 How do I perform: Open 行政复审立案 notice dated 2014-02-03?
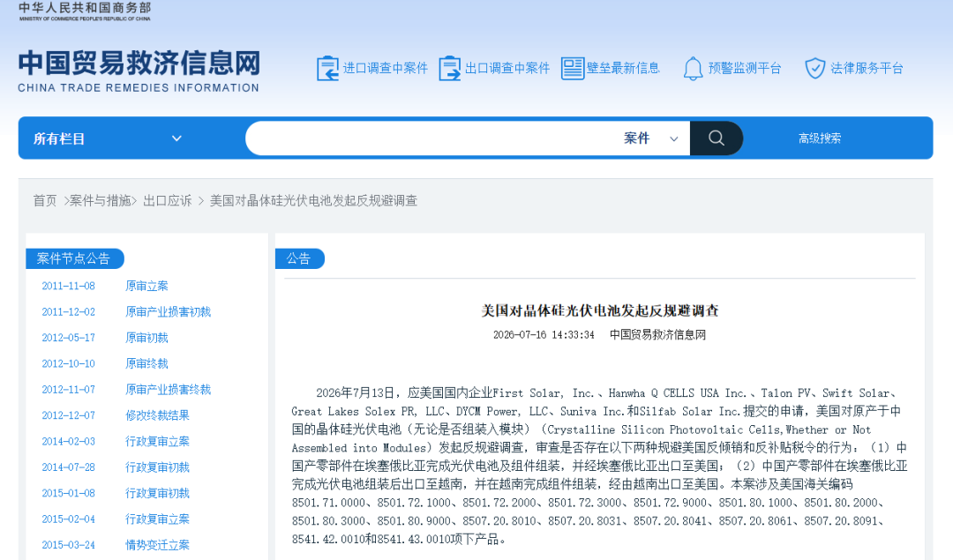(157, 442)
